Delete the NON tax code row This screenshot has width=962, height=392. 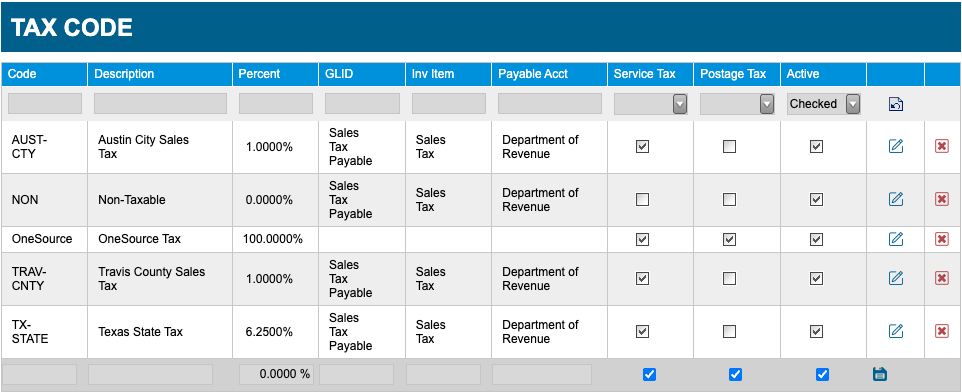(x=942, y=199)
